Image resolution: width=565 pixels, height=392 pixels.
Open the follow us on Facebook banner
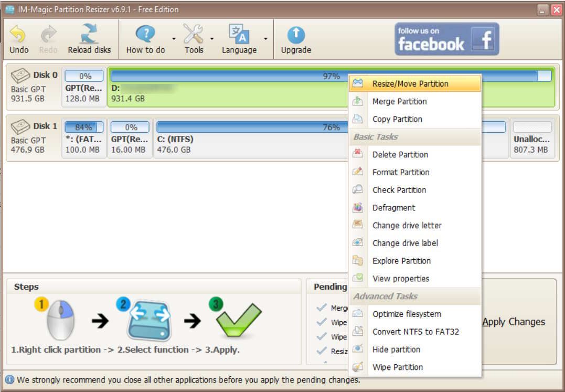click(447, 38)
